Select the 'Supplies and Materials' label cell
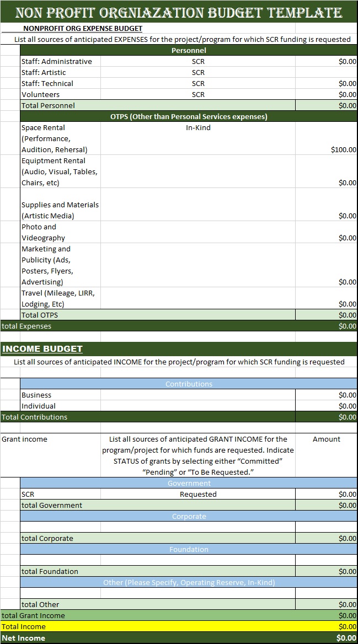Screen dimensions: 358x644 click(61, 205)
